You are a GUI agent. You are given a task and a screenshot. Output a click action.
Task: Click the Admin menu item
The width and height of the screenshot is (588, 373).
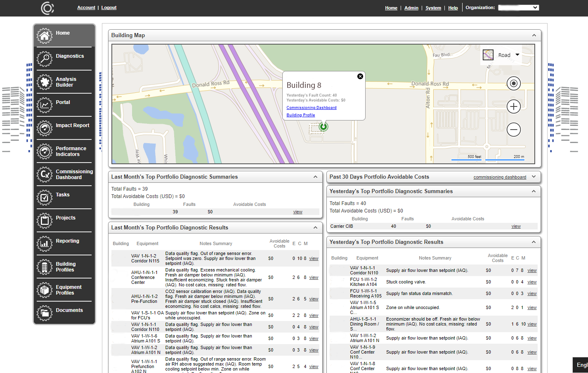pos(411,8)
